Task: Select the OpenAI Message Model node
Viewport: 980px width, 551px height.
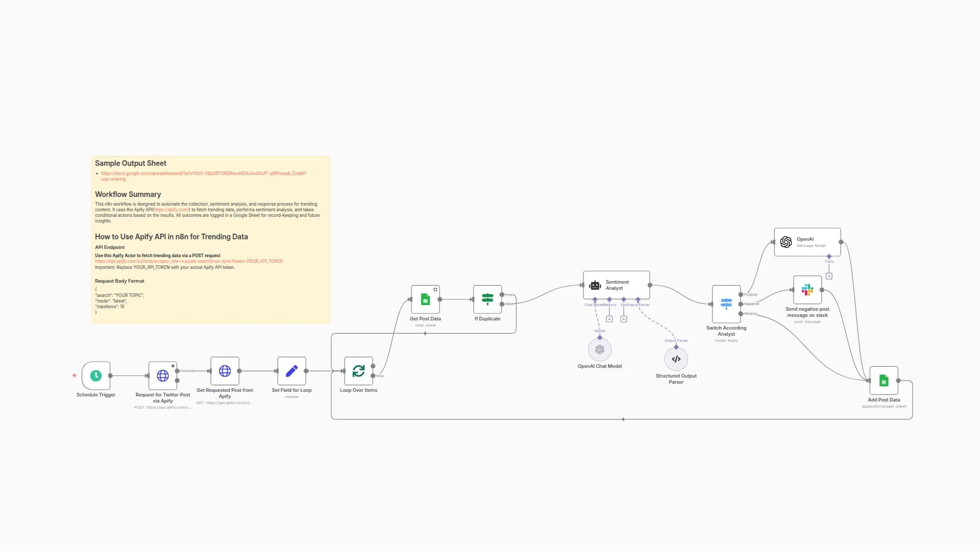Action: coord(807,242)
